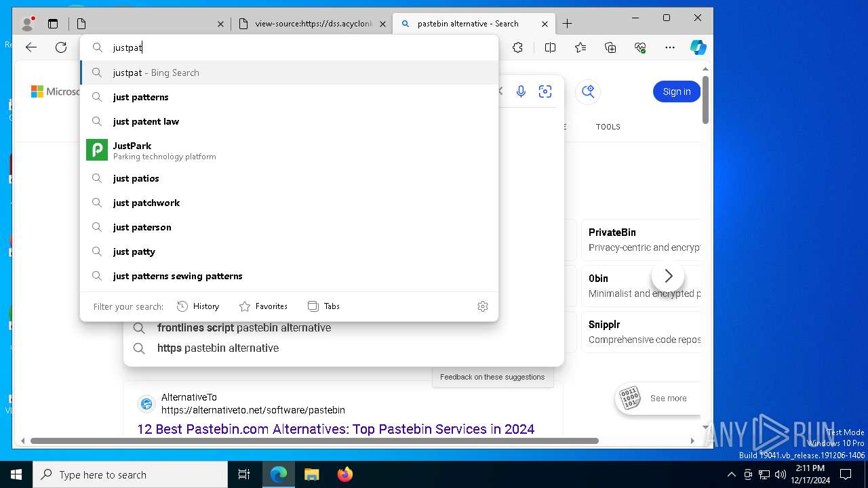Viewport: 868px width, 488px height.
Task: Advance the carousel with the right chevron
Action: click(668, 276)
